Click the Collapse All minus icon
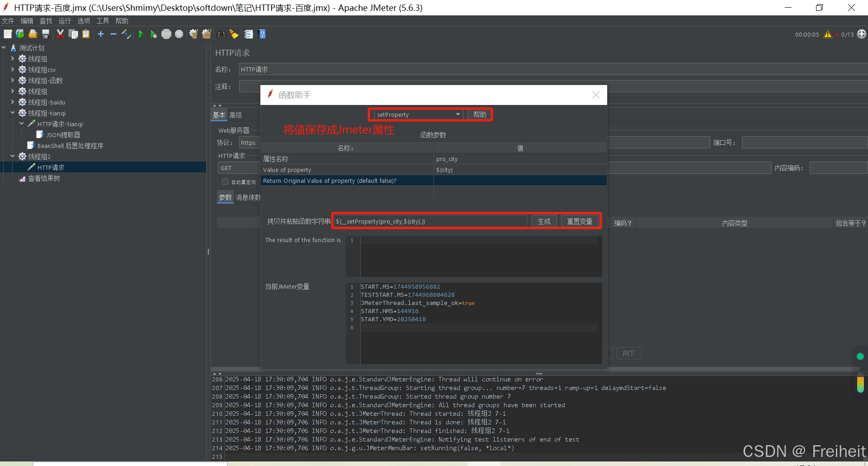868x466 pixels. tap(113, 34)
